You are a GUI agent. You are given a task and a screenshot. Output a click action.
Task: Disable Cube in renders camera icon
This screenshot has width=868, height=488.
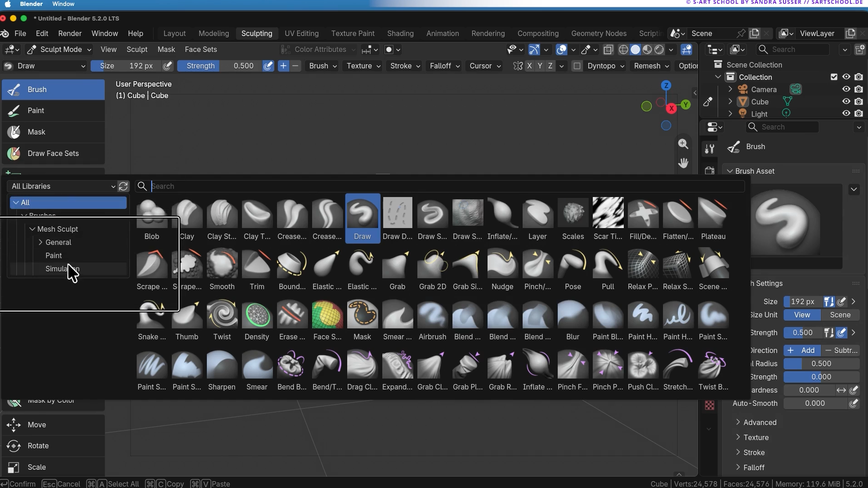pos(859,101)
